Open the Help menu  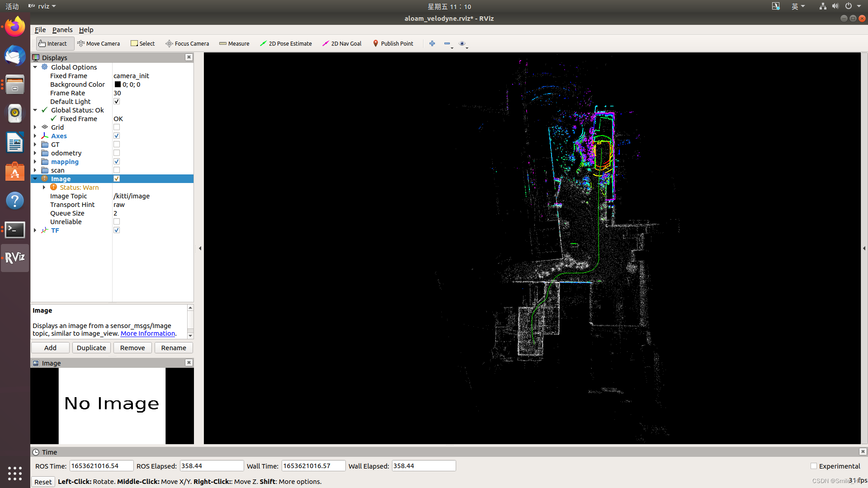[86, 30]
